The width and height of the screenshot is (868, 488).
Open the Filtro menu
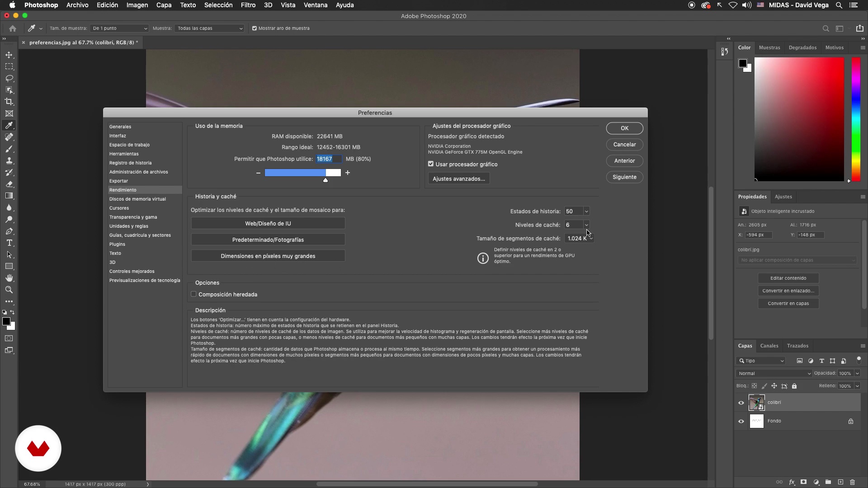coord(248,5)
